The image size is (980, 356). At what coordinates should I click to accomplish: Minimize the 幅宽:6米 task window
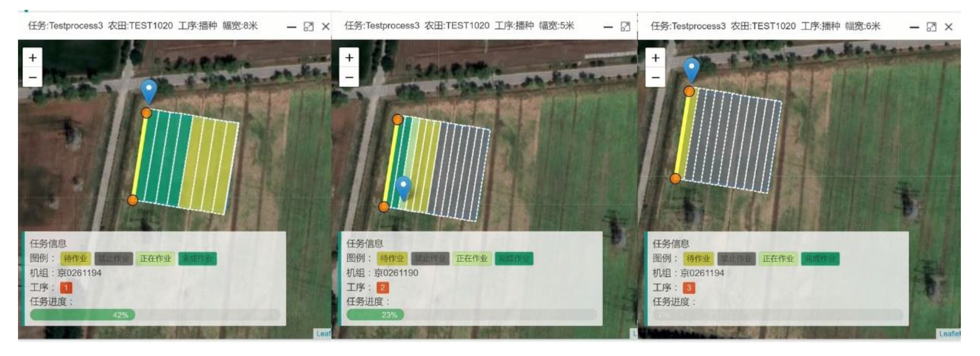pos(914,27)
